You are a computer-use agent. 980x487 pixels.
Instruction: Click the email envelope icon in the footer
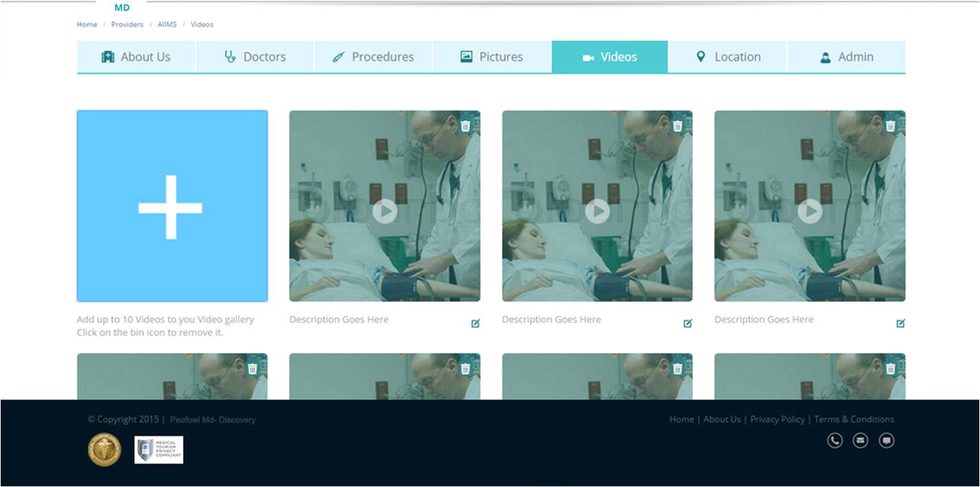(860, 440)
